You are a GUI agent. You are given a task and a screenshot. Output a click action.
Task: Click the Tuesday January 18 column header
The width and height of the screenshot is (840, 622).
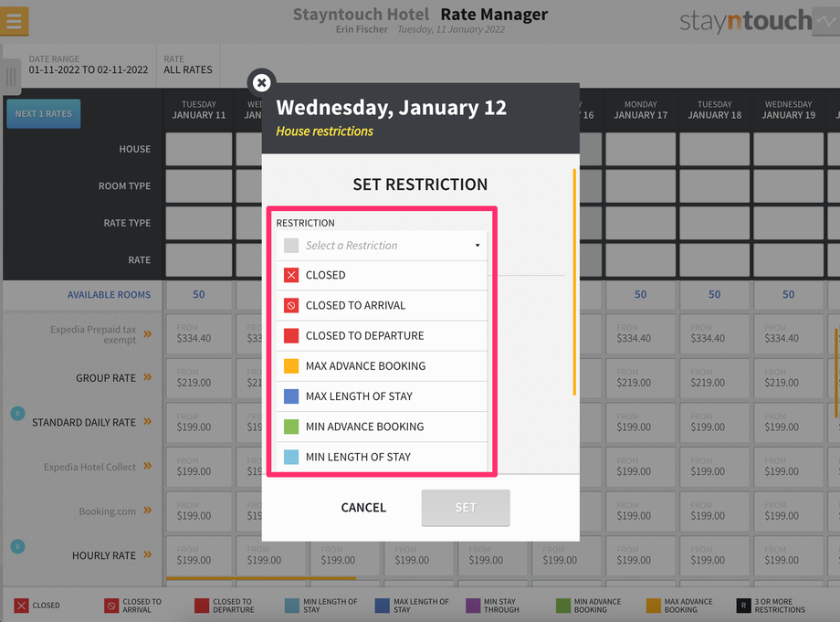tap(714, 110)
